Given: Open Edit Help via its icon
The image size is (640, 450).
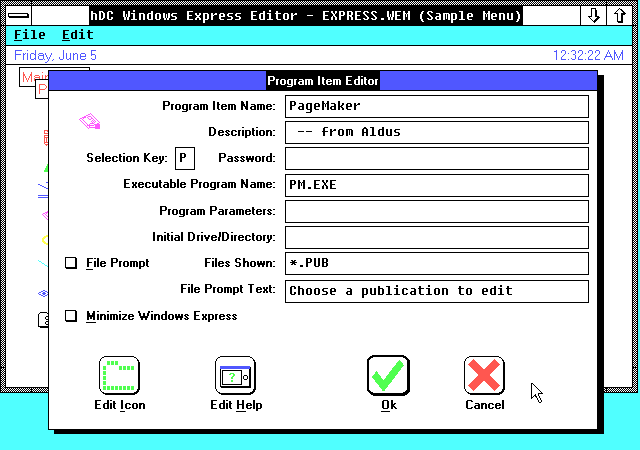Looking at the screenshot, I should click(x=236, y=375).
